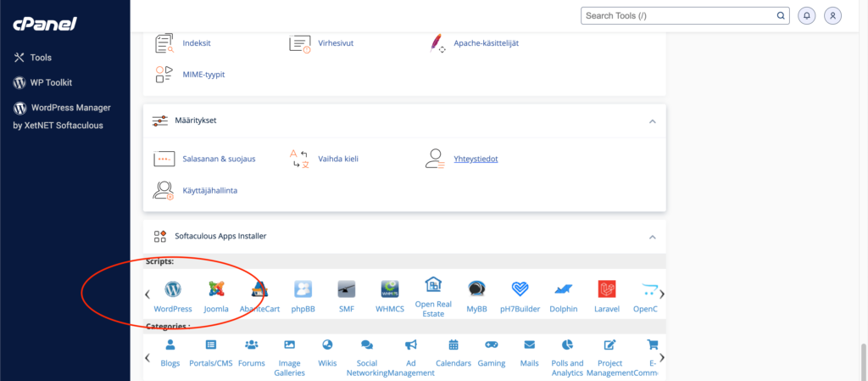Open the Portals/CMS category icon
The width and height of the screenshot is (868, 381).
click(211, 345)
